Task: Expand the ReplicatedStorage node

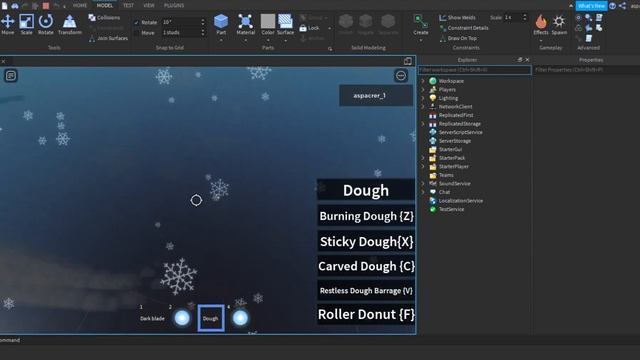Action: [423, 124]
